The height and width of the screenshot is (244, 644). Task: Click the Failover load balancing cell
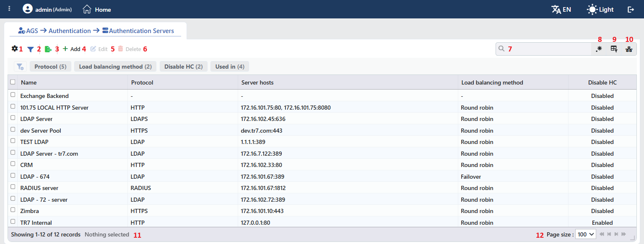pos(471,177)
